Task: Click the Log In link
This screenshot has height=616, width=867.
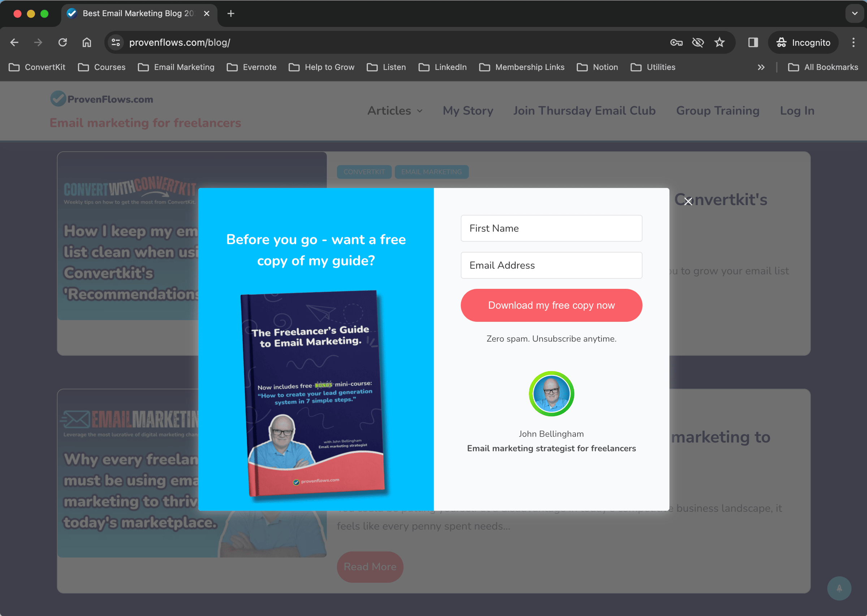Action: 797,111
